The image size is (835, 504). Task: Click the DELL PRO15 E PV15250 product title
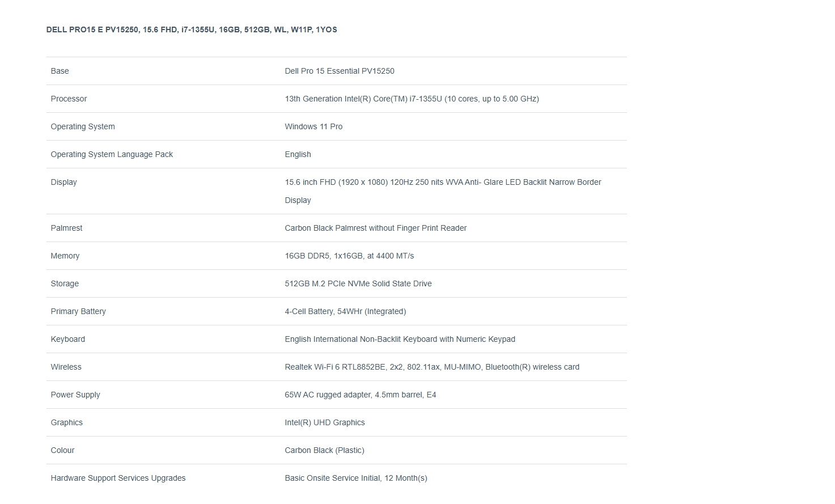click(192, 29)
